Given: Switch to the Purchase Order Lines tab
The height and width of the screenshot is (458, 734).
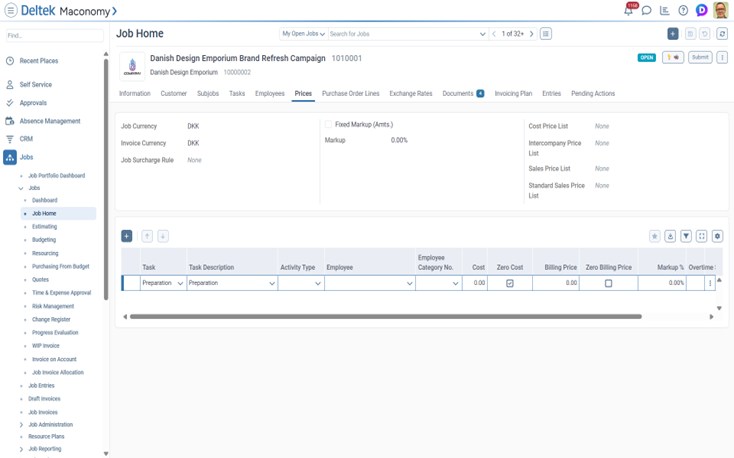Looking at the screenshot, I should tap(351, 94).
